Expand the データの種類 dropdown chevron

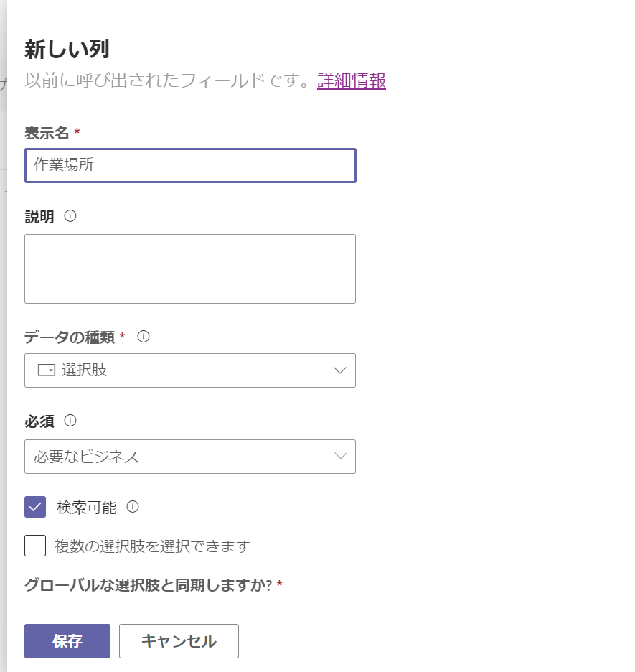[341, 370]
